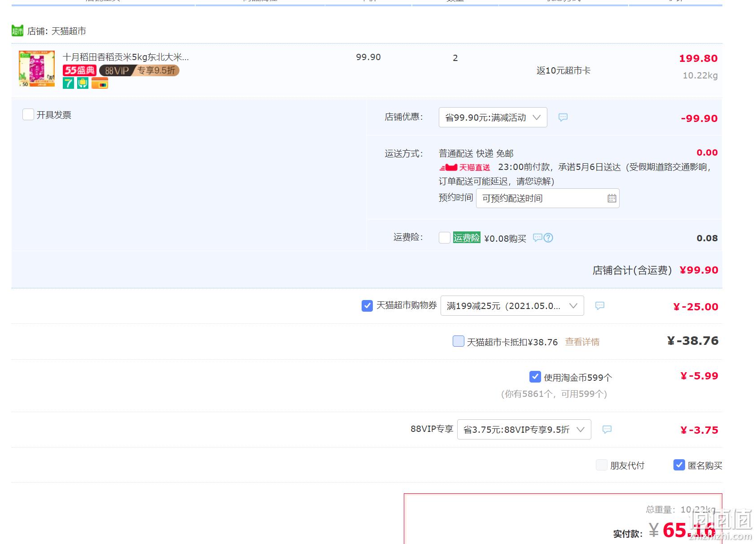Check the 天猫超市卡抵扣¥38.76 checkbox
This screenshot has width=756, height=544.
pos(459,341)
